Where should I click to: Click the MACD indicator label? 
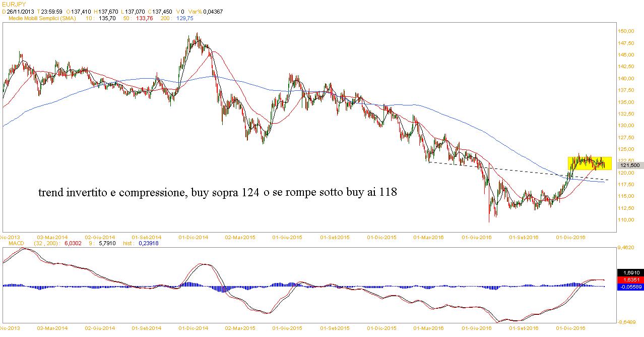pos(11,243)
